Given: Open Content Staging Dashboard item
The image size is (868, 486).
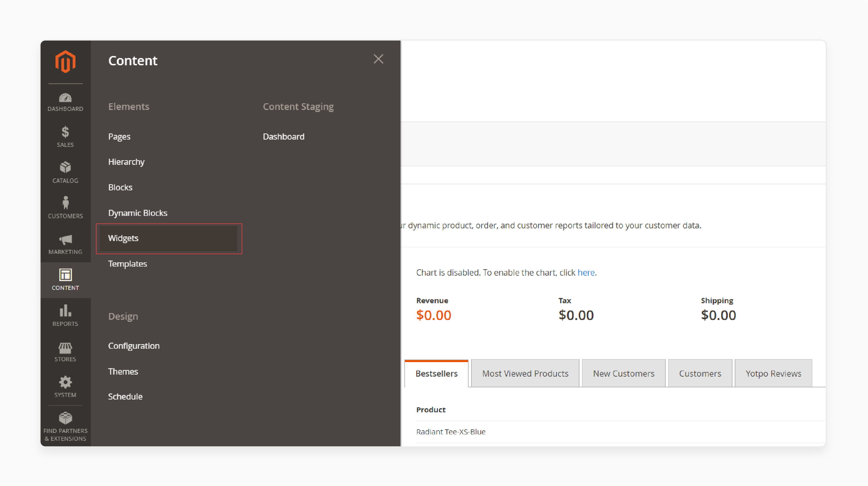Looking at the screenshot, I should pos(284,136).
